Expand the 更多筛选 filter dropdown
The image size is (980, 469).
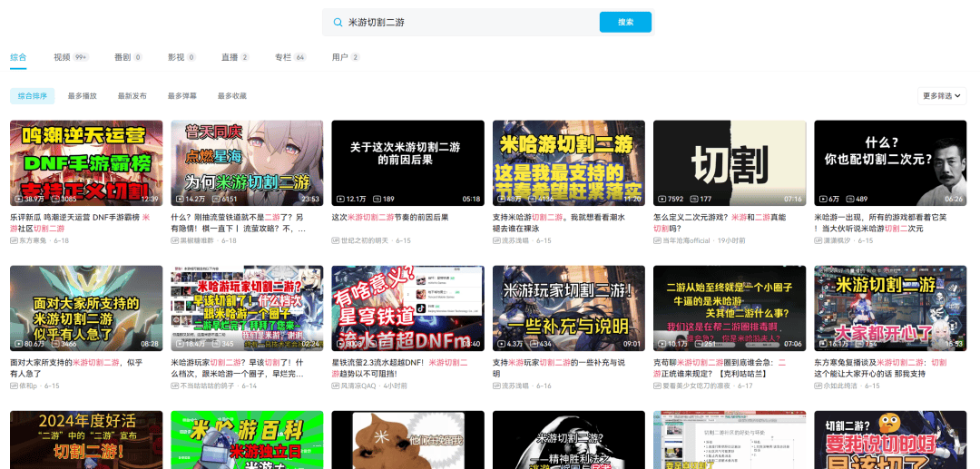click(x=942, y=96)
